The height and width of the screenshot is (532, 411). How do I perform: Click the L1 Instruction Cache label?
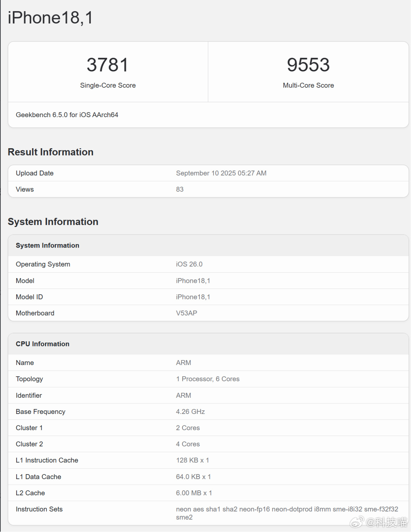click(47, 460)
